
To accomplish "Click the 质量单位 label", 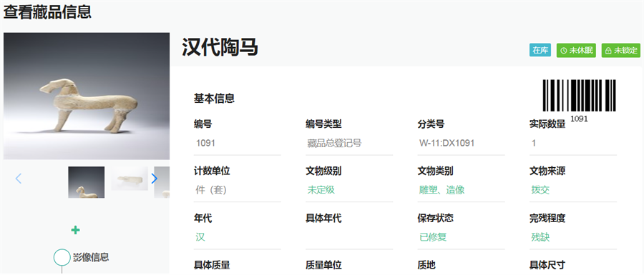I will click(x=323, y=266).
